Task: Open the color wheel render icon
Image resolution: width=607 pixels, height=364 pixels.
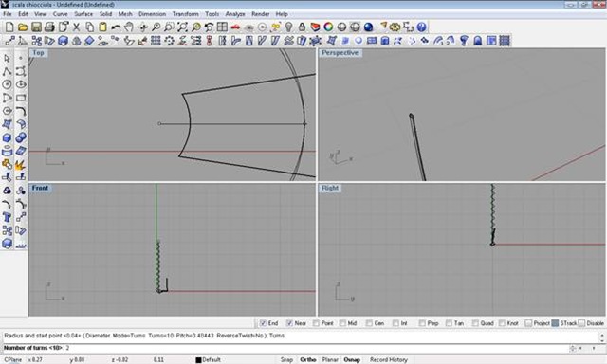Action: pyautogui.click(x=328, y=27)
